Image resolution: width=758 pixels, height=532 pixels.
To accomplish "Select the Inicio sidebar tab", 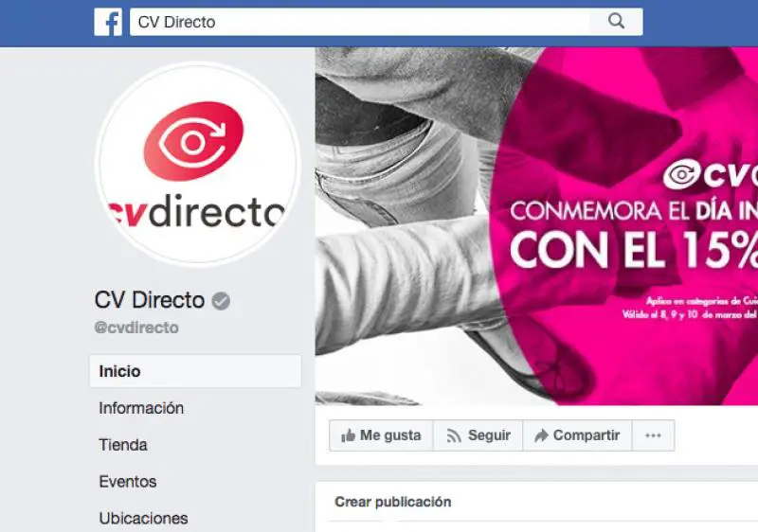I will [x=195, y=371].
